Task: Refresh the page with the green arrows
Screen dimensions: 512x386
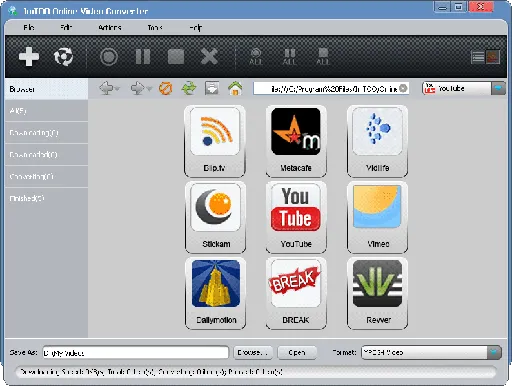Action: pos(189,88)
